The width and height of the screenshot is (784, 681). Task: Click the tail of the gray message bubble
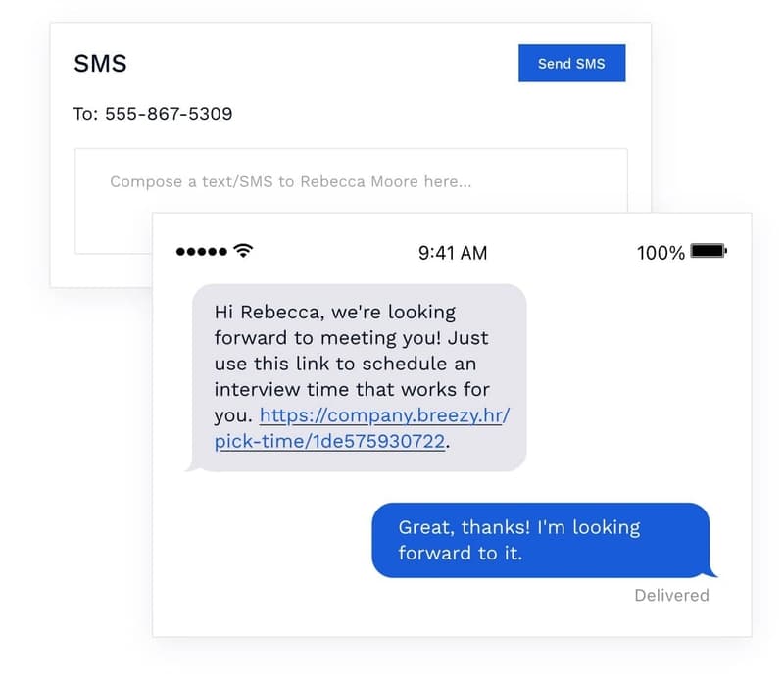(191, 466)
